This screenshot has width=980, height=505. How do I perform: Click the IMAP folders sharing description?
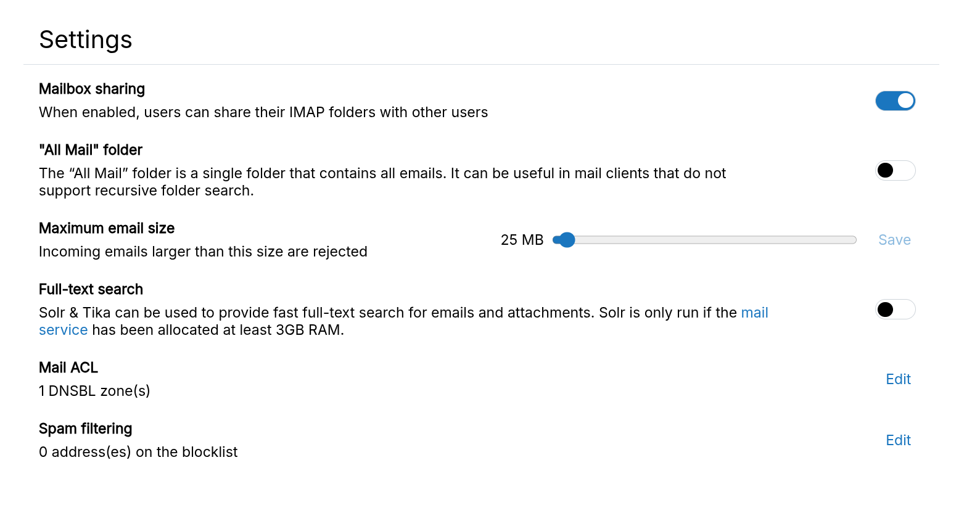point(263,112)
